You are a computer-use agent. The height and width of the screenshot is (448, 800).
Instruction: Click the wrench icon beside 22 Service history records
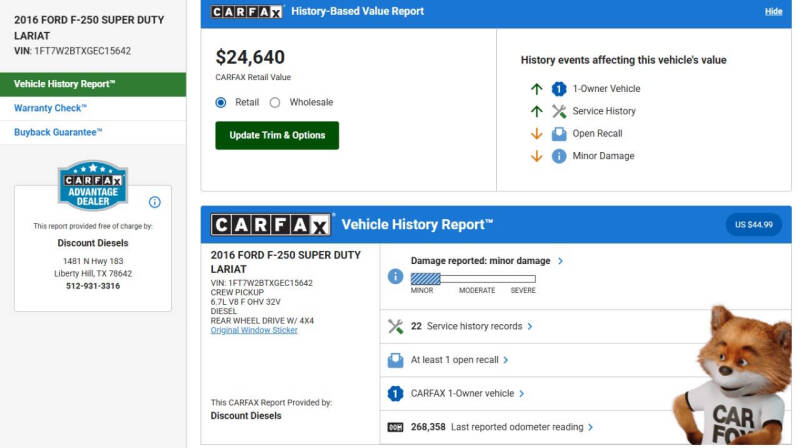(395, 326)
